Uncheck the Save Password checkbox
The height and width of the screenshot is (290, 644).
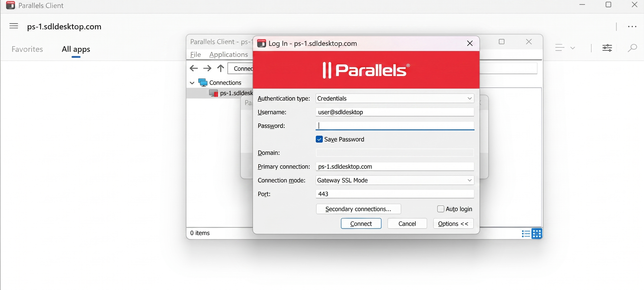coord(319,139)
